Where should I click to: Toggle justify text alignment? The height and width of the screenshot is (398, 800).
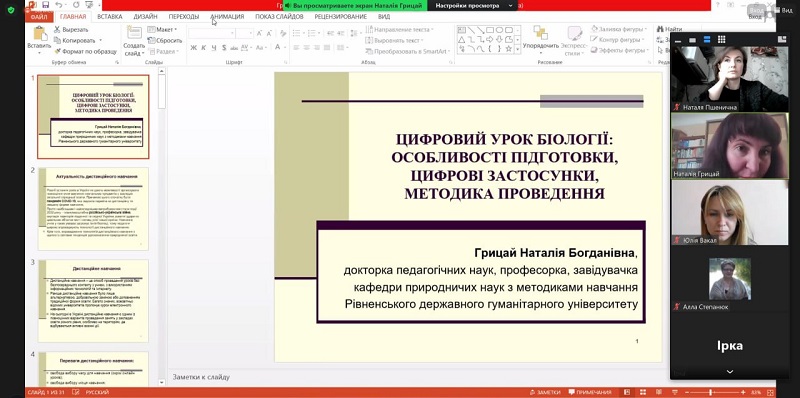[328, 47]
